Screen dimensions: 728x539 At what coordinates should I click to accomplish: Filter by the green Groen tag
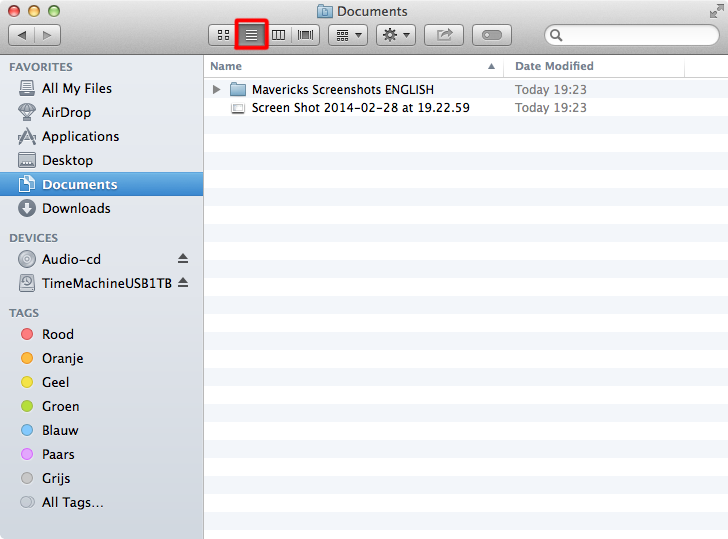click(x=101, y=407)
